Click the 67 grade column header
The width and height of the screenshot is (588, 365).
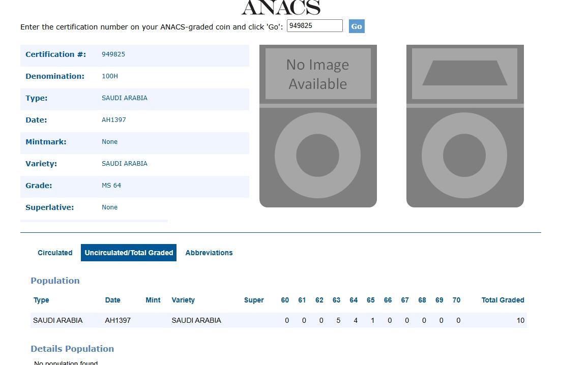405,300
